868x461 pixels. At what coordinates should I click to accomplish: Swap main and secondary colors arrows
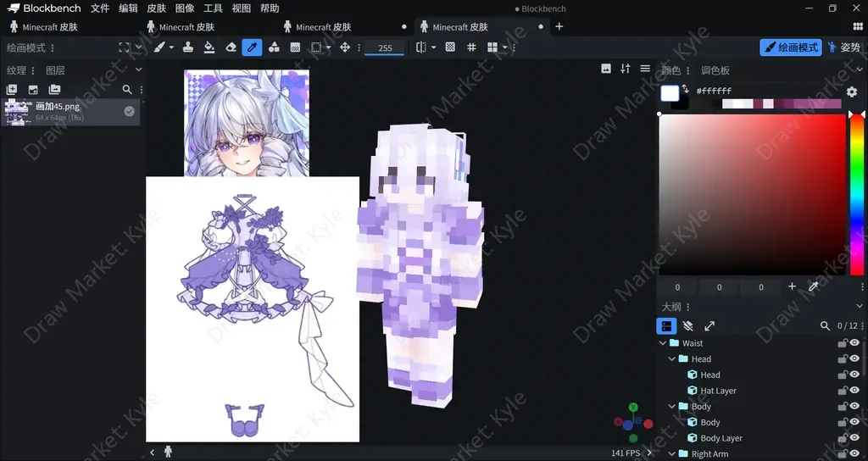685,88
